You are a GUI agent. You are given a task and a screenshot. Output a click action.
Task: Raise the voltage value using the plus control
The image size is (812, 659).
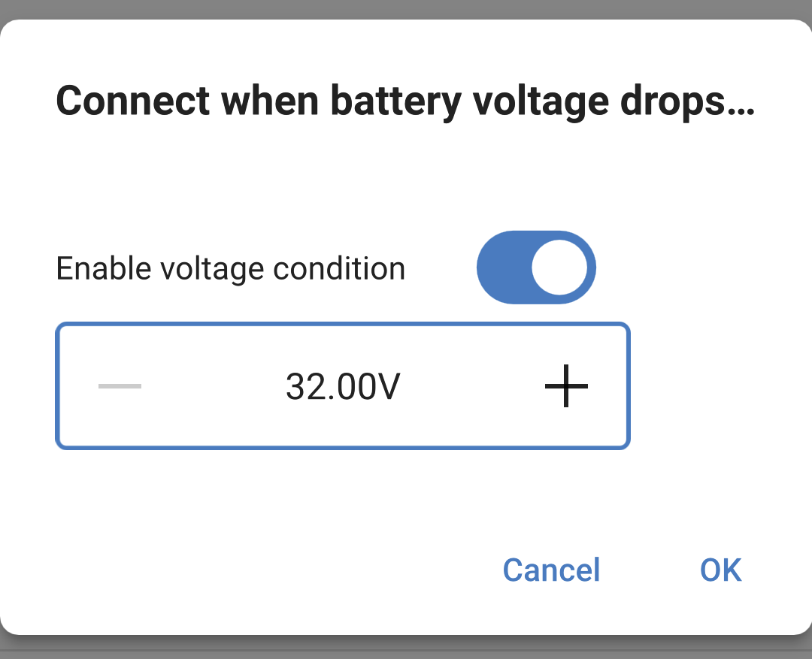click(565, 386)
